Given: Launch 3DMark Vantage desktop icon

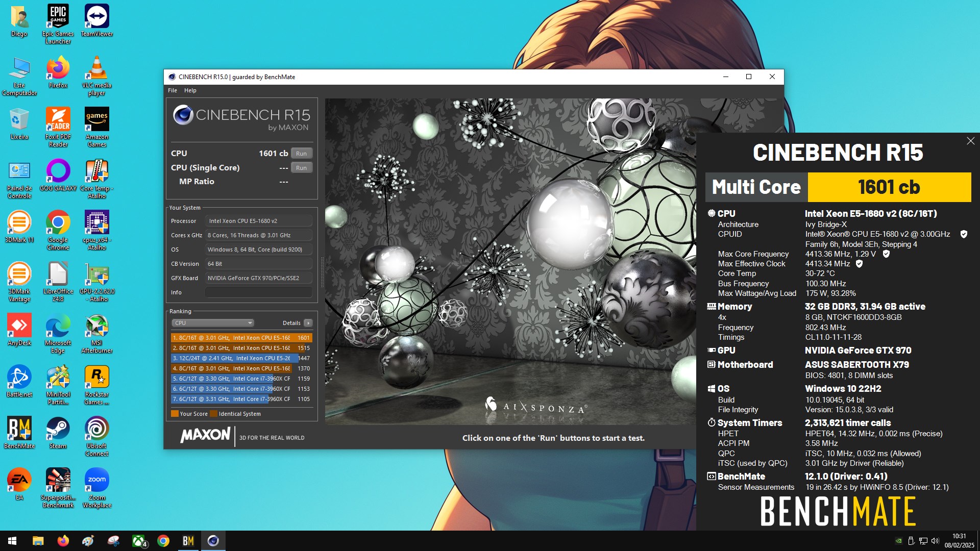Looking at the screenshot, I should coord(19,282).
